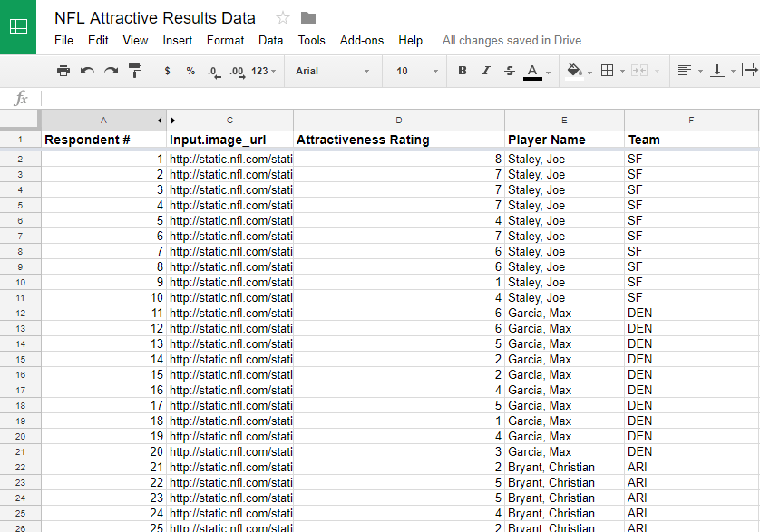The height and width of the screenshot is (532, 760).
Task: Select the Team header cell
Action: (691, 140)
